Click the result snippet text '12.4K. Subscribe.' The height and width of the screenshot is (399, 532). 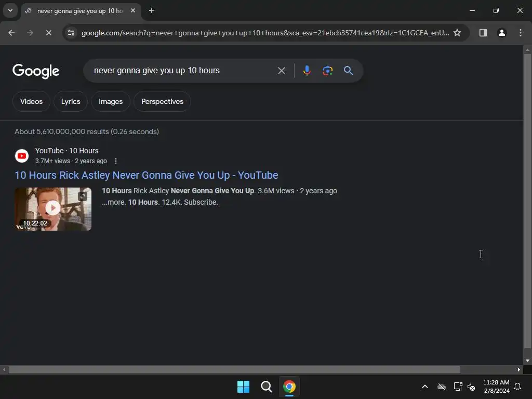190,202
